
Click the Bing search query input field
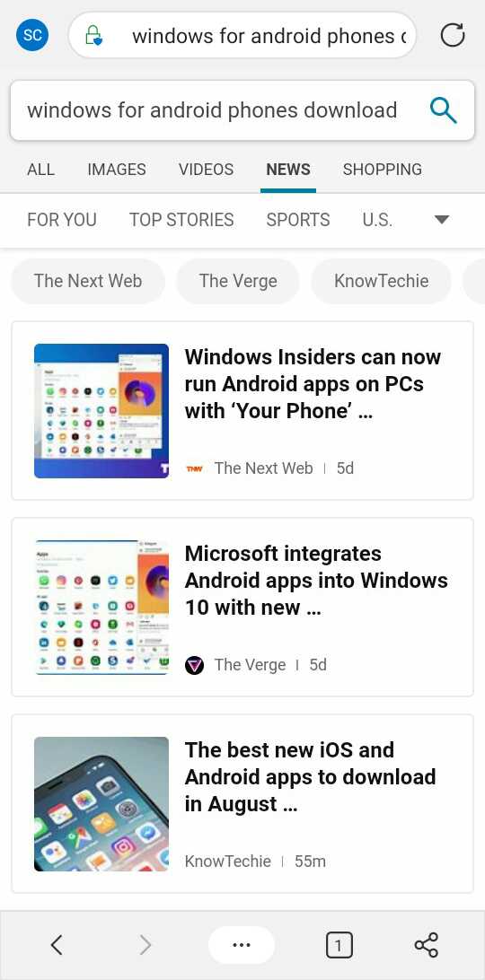[213, 110]
